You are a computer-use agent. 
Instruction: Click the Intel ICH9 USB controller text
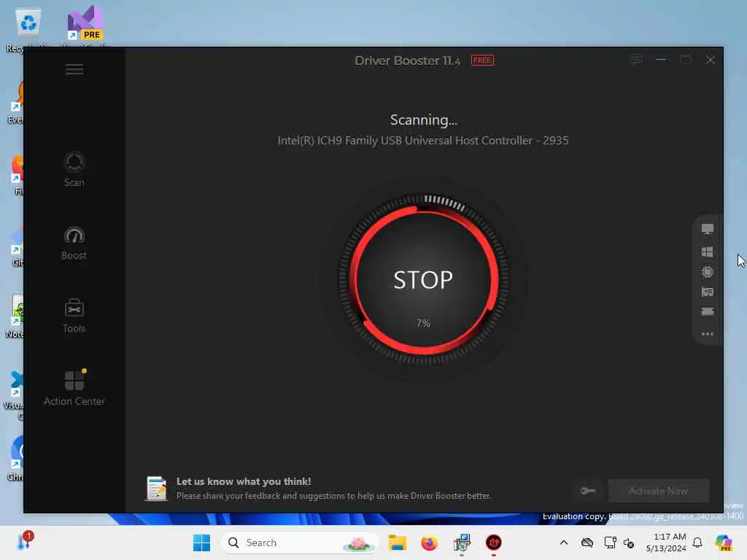point(423,141)
